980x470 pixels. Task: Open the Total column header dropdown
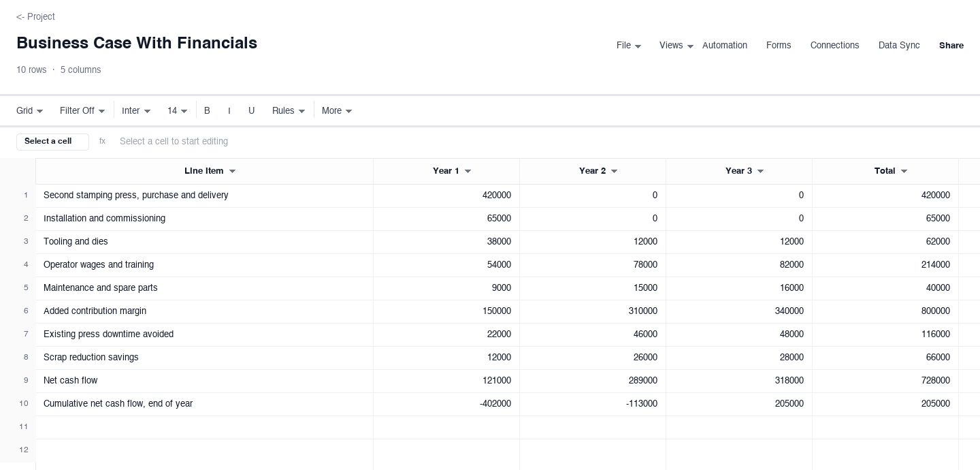[904, 172]
